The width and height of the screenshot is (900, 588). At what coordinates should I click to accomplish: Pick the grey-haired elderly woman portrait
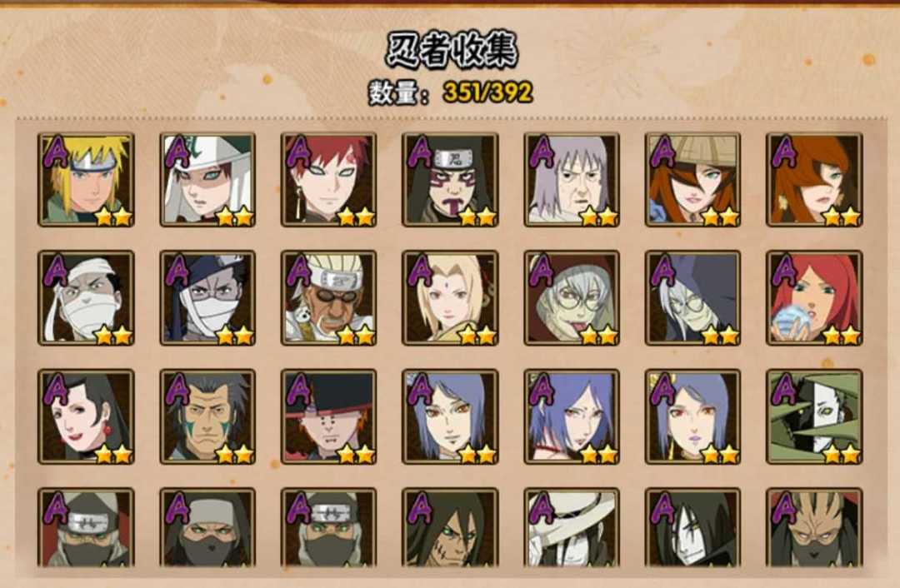[x=572, y=180]
